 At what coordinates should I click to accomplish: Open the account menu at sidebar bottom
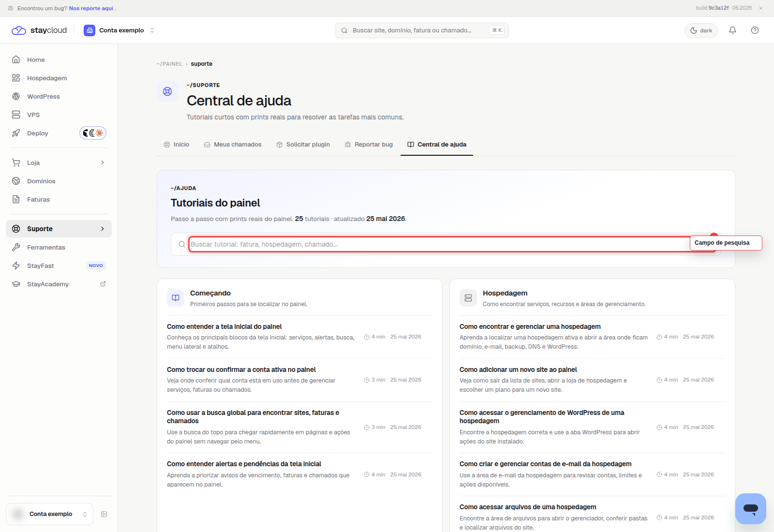tap(50, 514)
